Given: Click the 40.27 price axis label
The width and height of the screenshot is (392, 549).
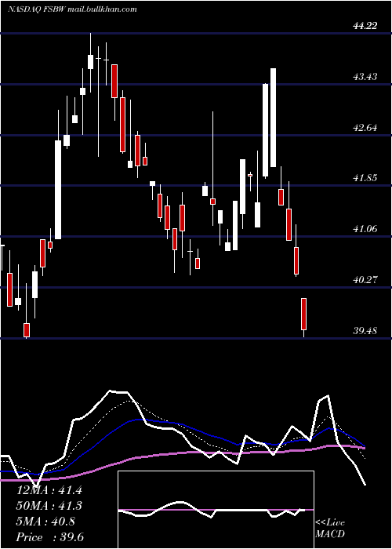Looking at the screenshot, I should 365,280.
